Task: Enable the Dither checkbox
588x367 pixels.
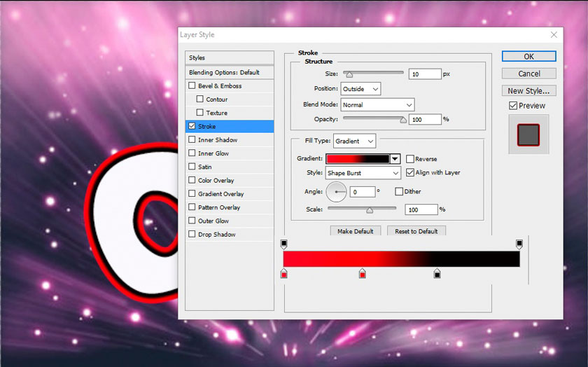Action: point(399,191)
